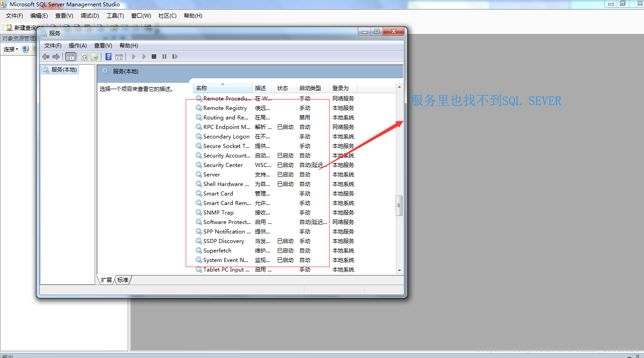This screenshot has height=358, width=644.
Task: Go forward using the Services toolbar arrow
Action: [56, 57]
